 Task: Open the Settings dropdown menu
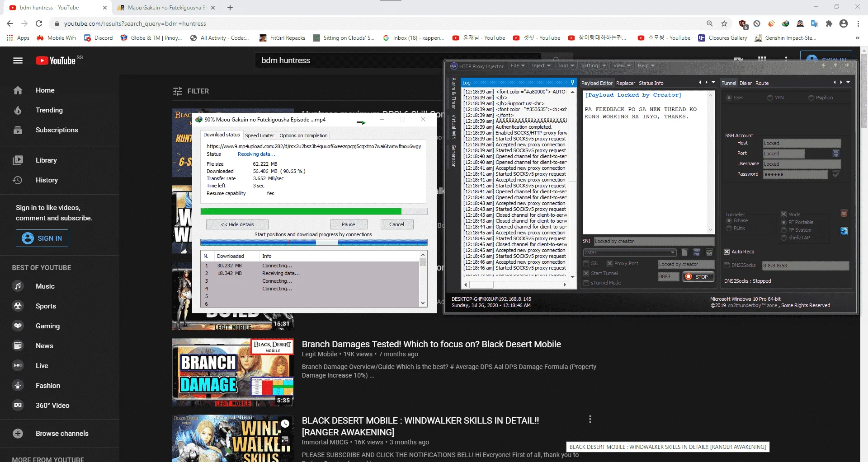pyautogui.click(x=594, y=66)
